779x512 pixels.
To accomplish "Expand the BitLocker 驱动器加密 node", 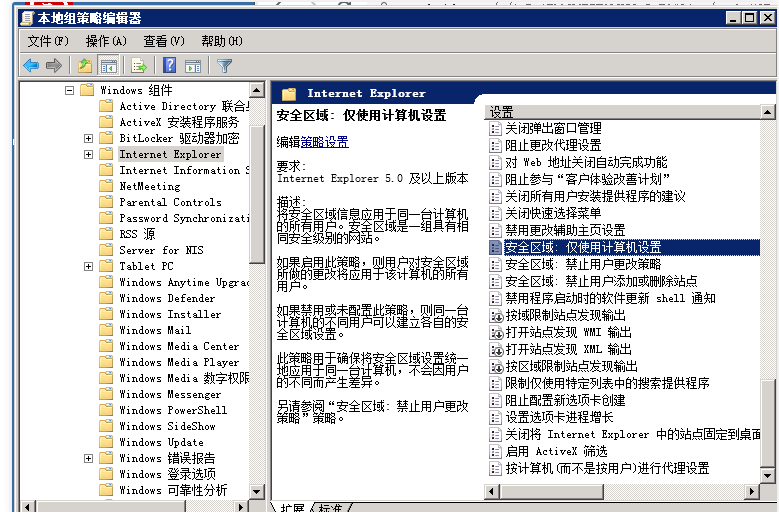I will pos(88,138).
